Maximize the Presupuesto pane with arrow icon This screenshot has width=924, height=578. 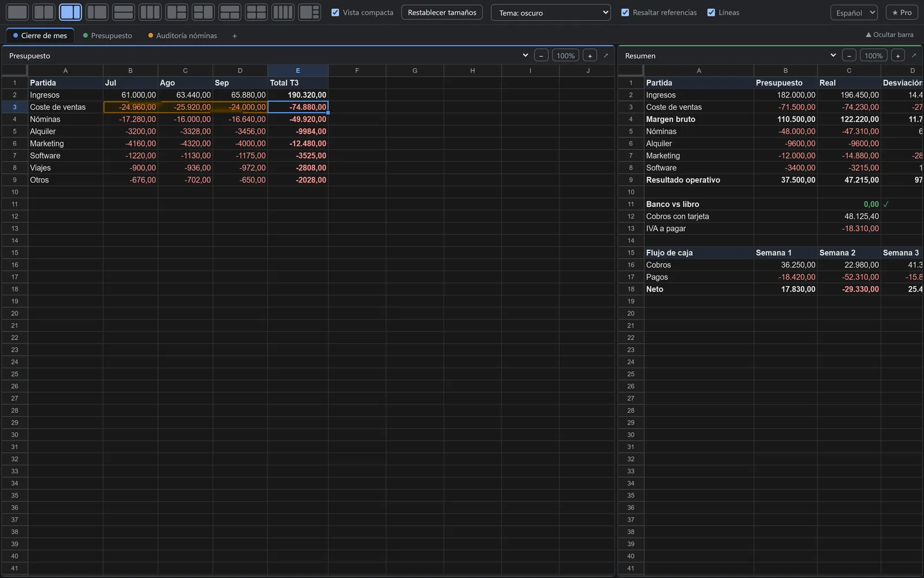(606, 55)
